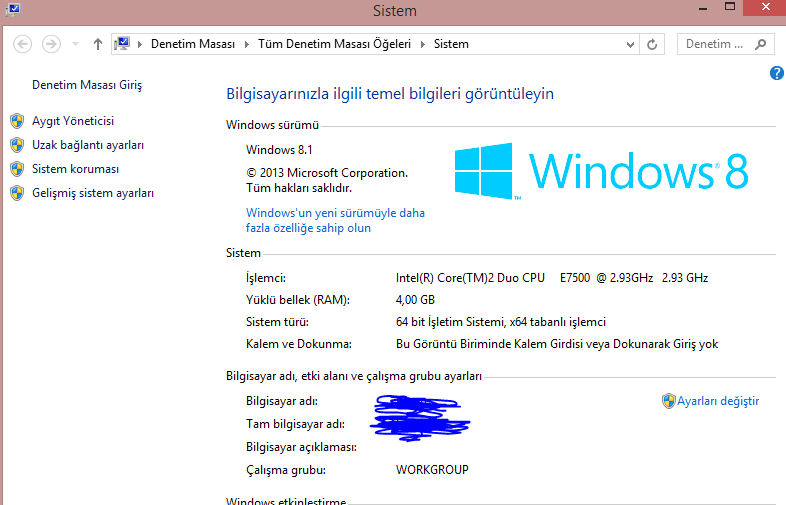Refresh the address bar location
The height and width of the screenshot is (505, 786).
click(x=653, y=44)
